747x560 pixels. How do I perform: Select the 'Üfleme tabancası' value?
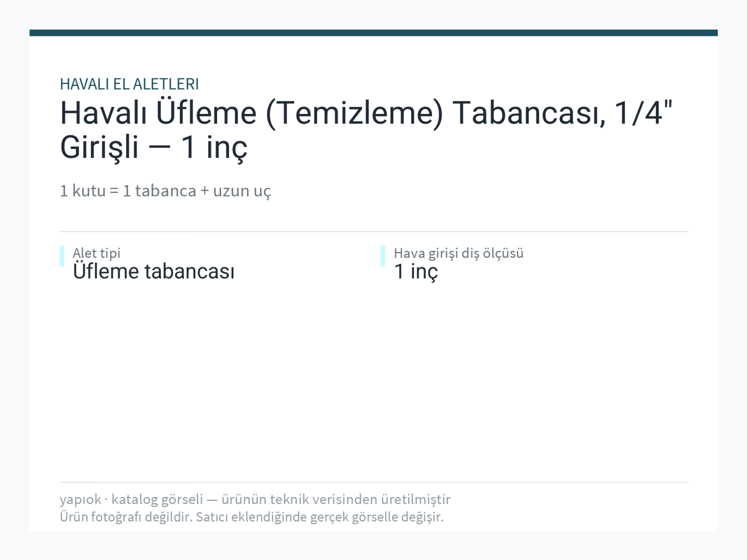click(x=154, y=271)
